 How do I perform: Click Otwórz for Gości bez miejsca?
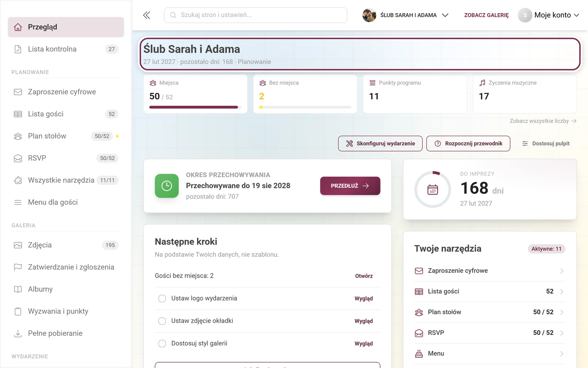[364, 276]
